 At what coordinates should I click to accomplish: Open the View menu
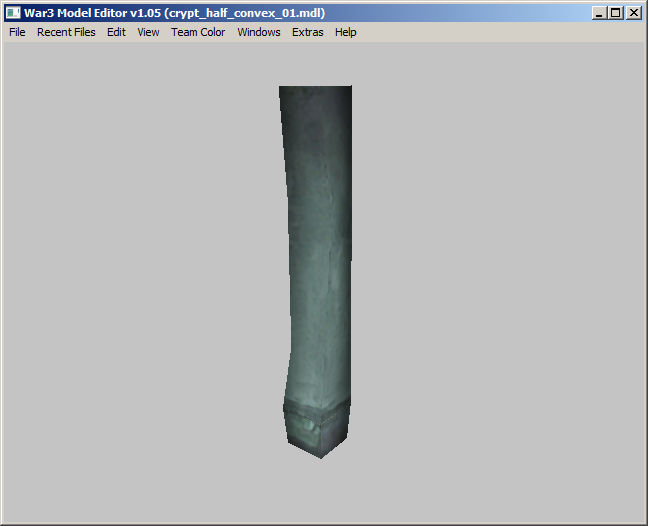coord(148,32)
